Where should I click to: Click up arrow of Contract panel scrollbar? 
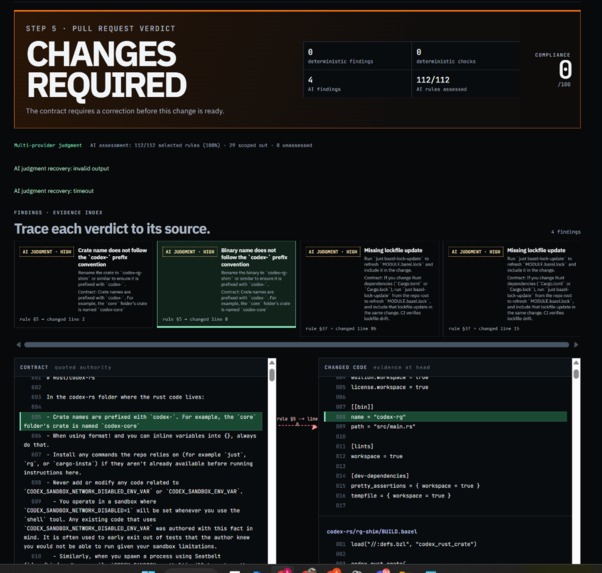click(272, 363)
